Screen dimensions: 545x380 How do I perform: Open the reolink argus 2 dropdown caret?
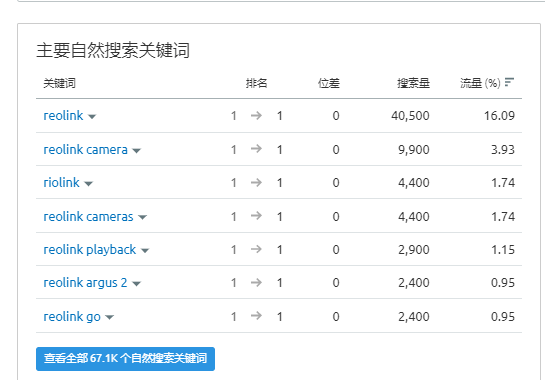[137, 284]
